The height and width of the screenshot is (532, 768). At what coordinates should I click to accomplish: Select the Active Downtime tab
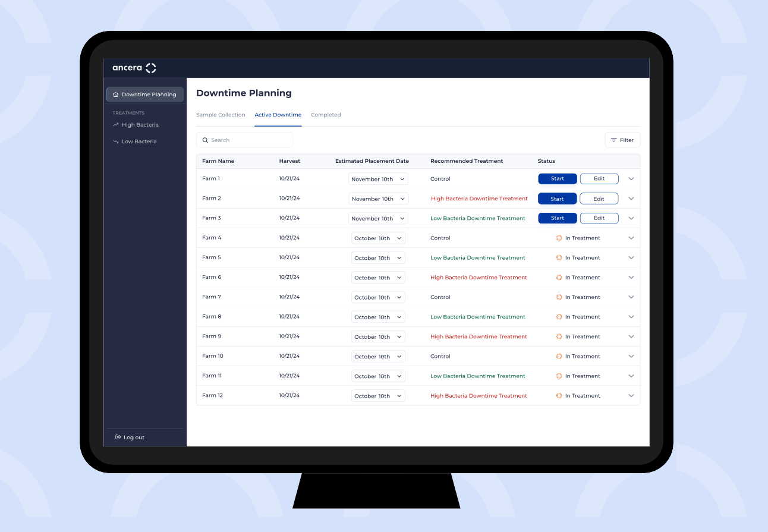coord(278,115)
